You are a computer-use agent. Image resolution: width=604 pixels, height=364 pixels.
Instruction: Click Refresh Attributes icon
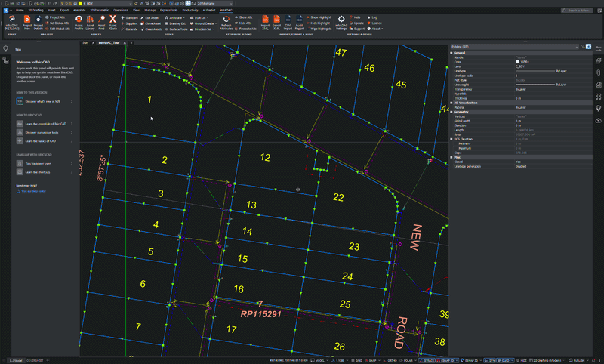pos(226,20)
